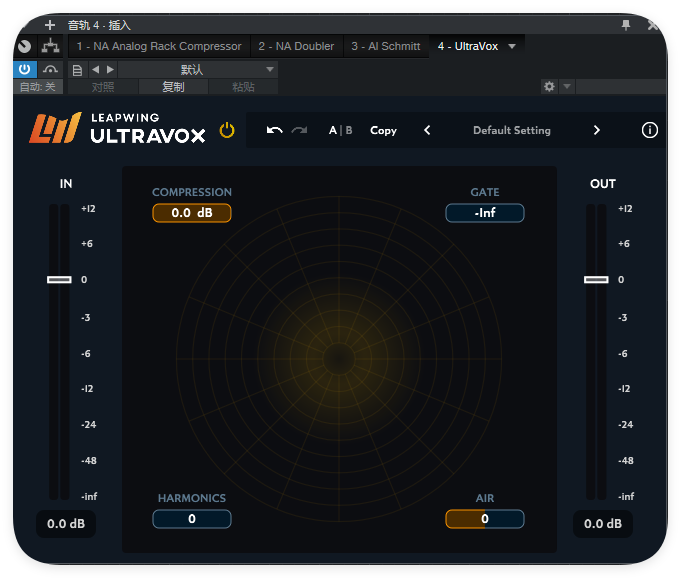
Task: Click the redo arrow icon
Action: coord(299,130)
